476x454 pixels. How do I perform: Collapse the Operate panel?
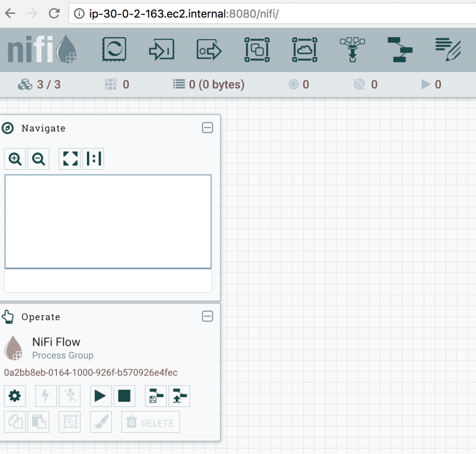(207, 316)
